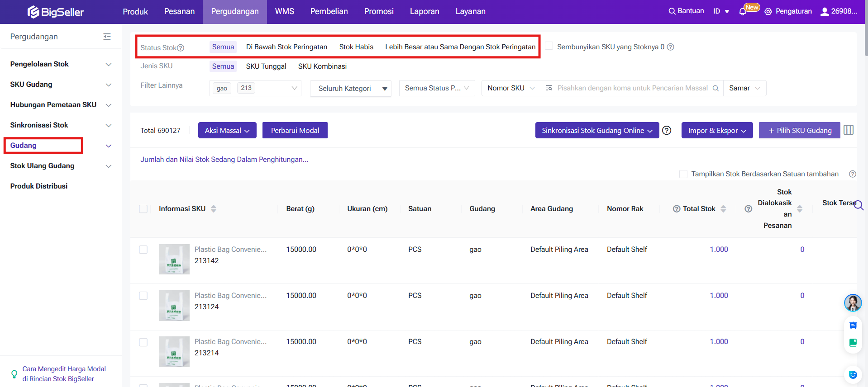
Task: Enable Sembunyikan SKU yang Stoknya 0 checkbox
Action: click(549, 46)
